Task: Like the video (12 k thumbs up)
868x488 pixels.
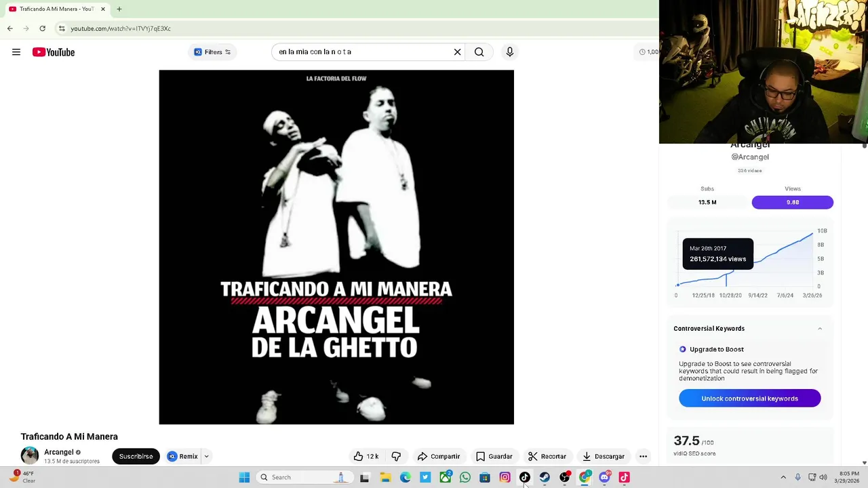Action: coord(366,456)
